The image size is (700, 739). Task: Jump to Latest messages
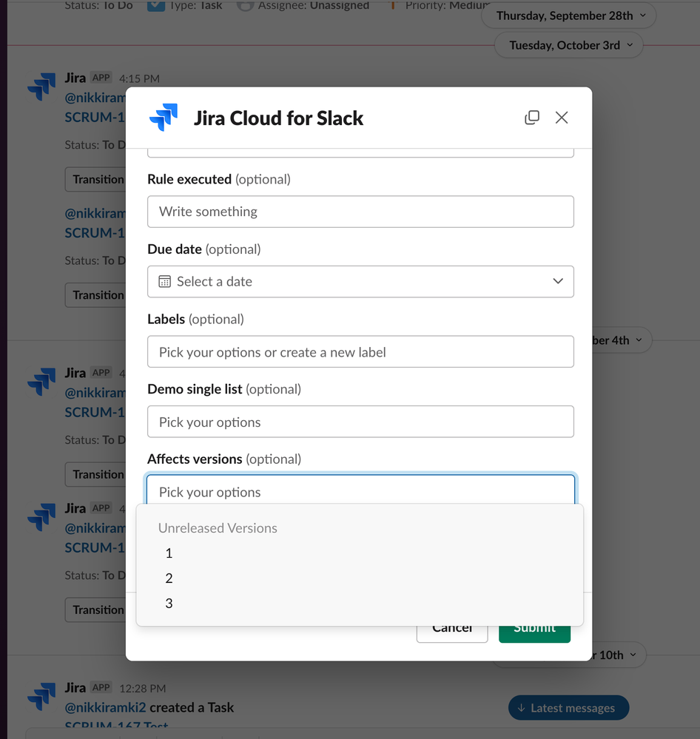coord(568,707)
